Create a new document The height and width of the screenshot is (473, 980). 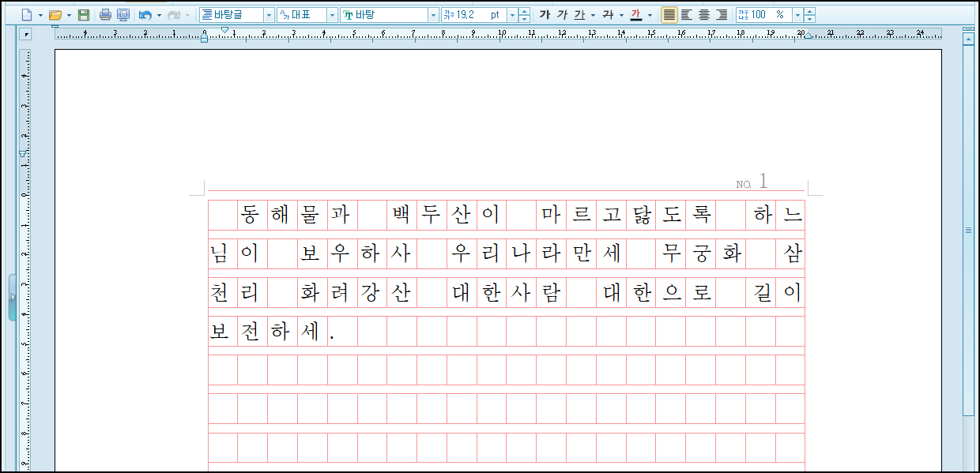[26, 15]
